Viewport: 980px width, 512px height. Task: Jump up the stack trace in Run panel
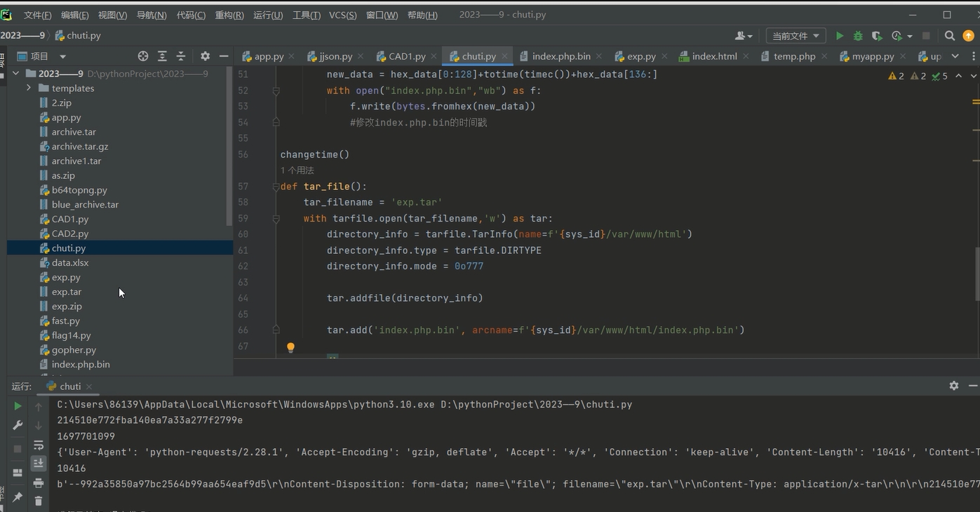(39, 407)
